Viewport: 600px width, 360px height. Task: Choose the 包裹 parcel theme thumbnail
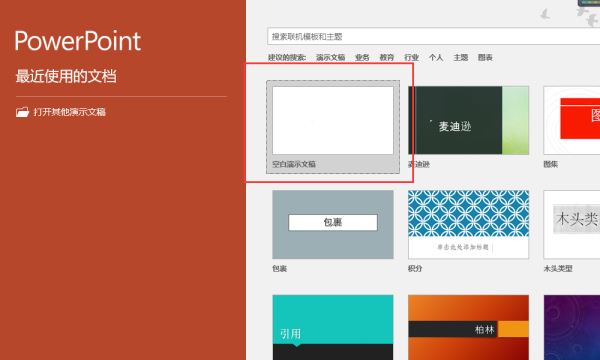tap(333, 225)
